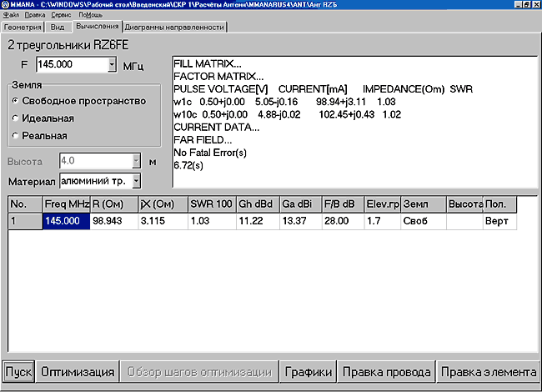Click the MMANA application icon in title bar
The width and height of the screenshot is (542, 392).
[6, 5]
